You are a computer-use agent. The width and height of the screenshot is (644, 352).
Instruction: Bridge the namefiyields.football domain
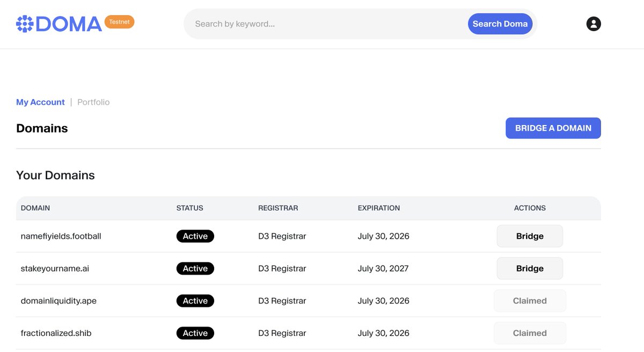[x=529, y=236]
